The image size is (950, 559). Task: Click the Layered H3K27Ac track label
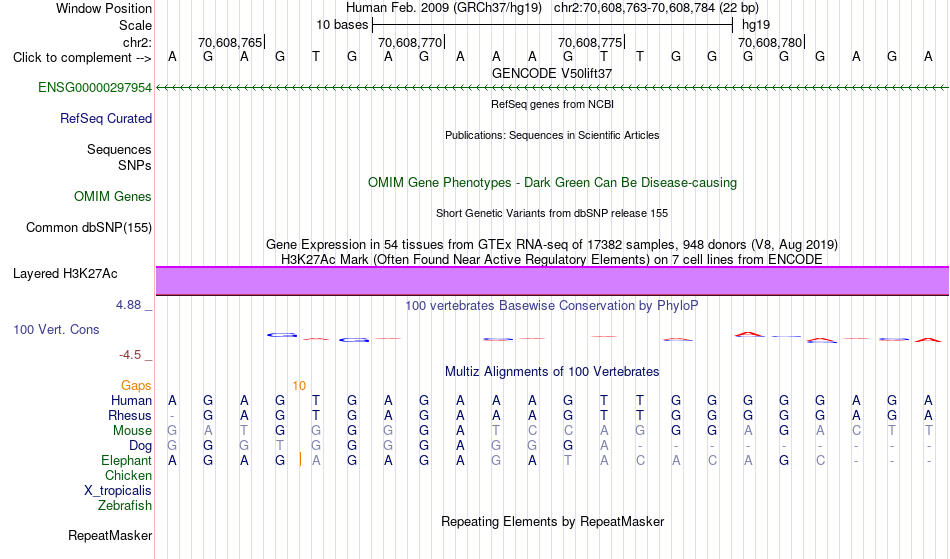coord(65,274)
